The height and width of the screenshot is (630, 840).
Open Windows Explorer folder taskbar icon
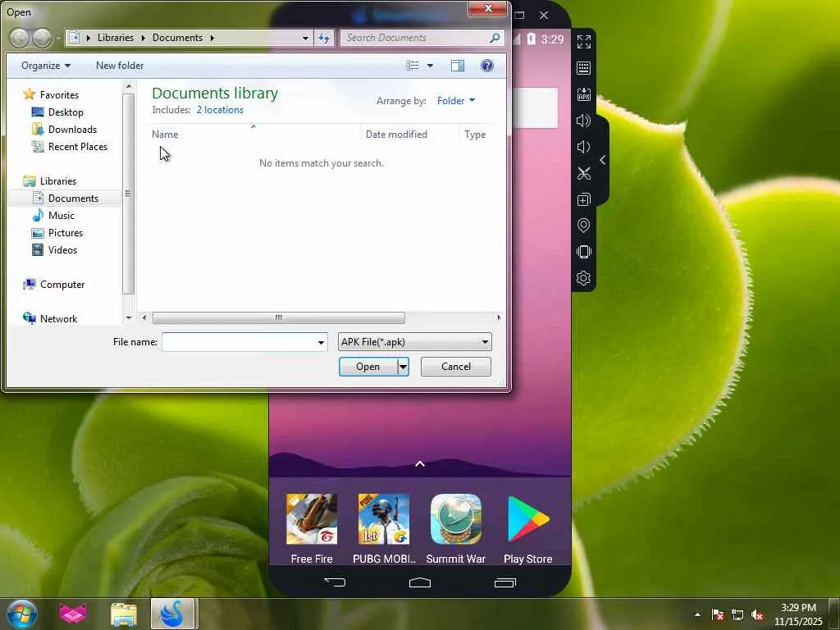(123, 614)
